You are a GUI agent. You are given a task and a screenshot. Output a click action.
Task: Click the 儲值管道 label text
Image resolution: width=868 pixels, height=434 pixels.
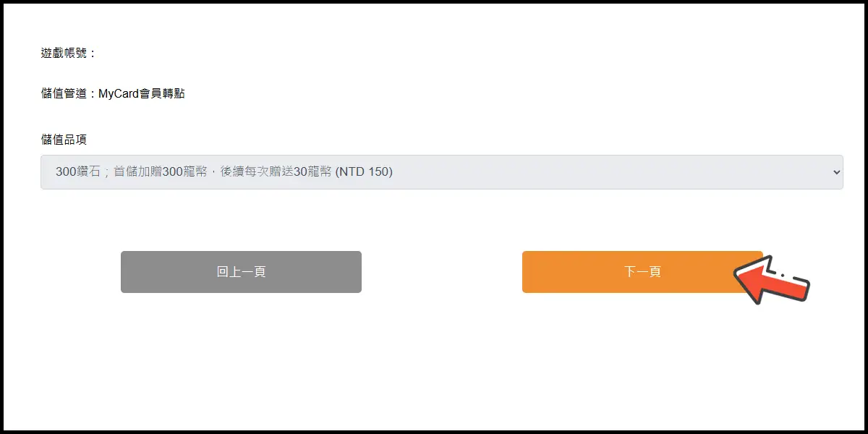(65, 93)
